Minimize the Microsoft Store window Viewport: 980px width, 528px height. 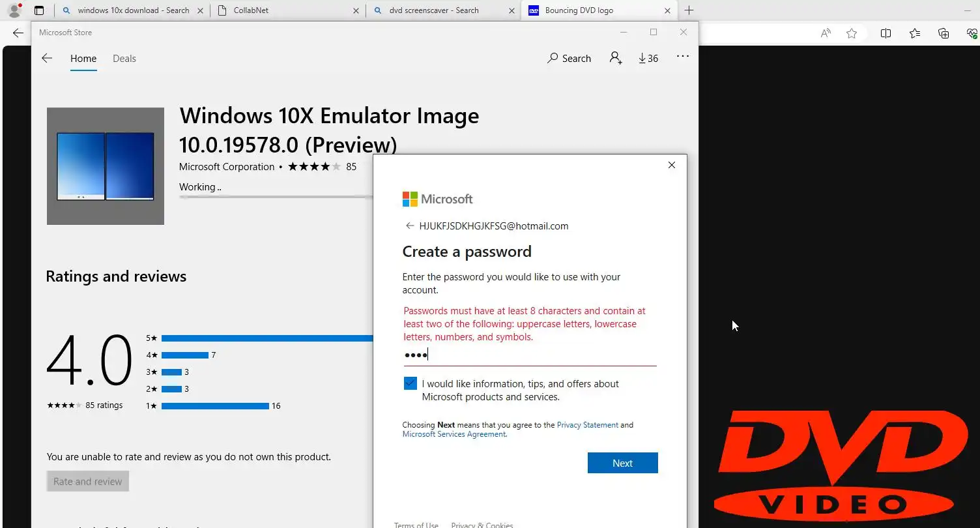624,32
